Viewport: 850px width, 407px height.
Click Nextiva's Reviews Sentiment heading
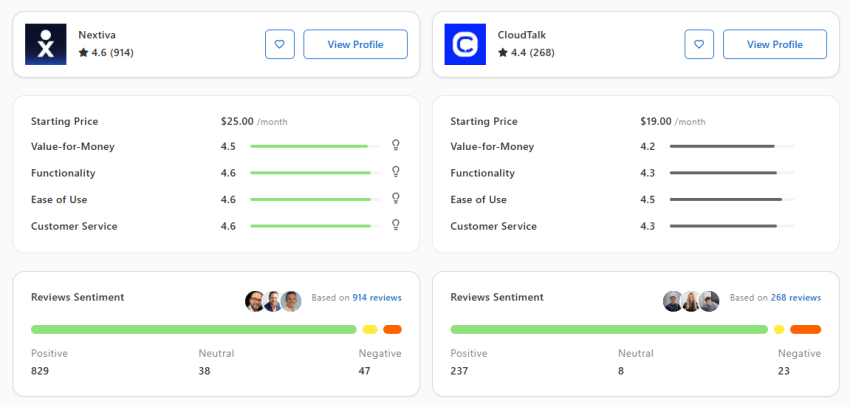(78, 297)
